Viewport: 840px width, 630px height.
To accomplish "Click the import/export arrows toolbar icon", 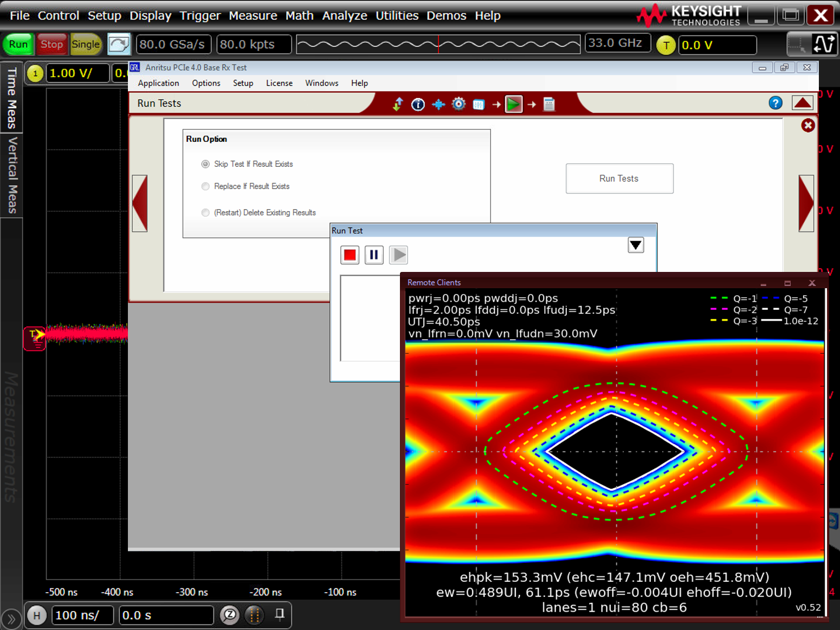I will (x=398, y=104).
